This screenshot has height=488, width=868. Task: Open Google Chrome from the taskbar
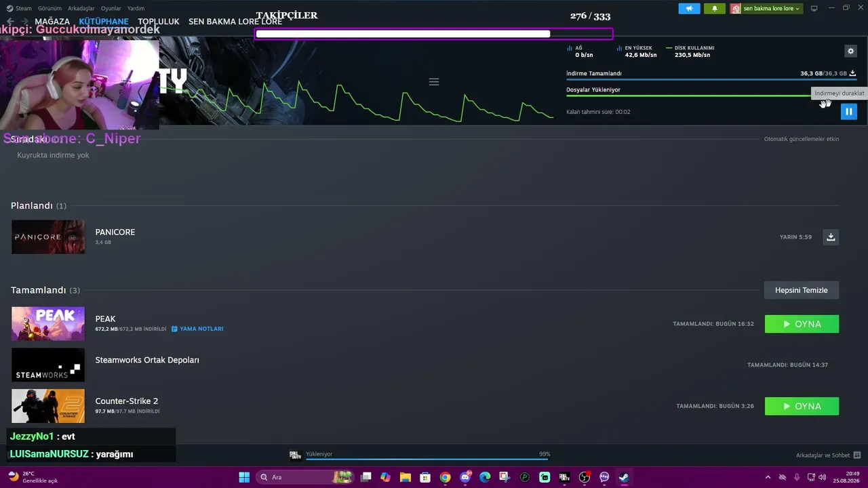445,477
